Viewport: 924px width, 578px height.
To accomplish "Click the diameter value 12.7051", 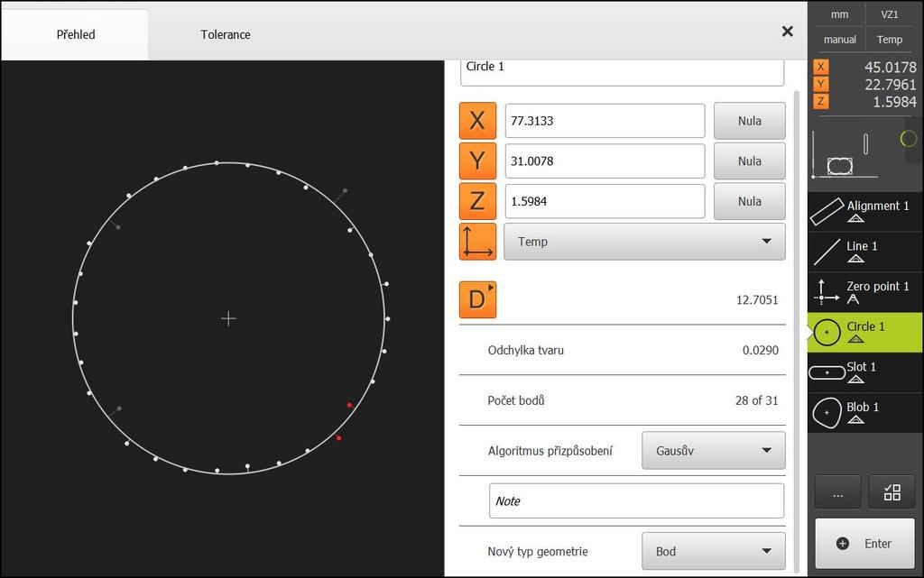I will point(757,300).
